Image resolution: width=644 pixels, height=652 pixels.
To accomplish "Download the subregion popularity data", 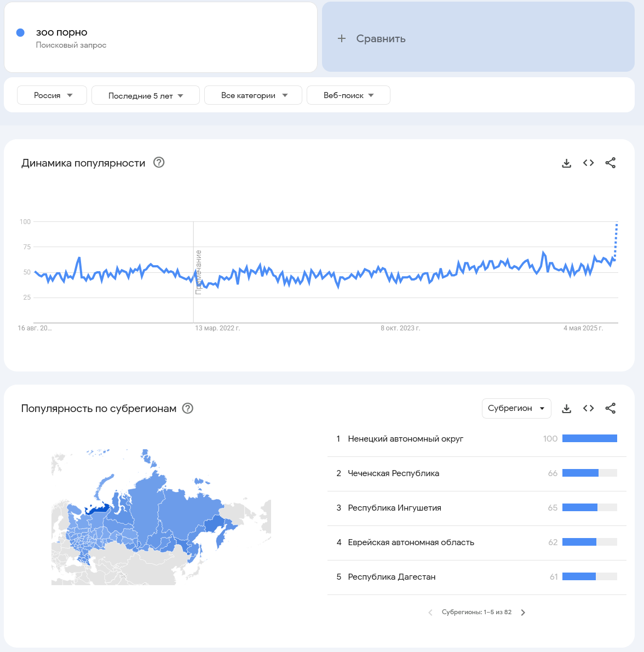I will [567, 408].
